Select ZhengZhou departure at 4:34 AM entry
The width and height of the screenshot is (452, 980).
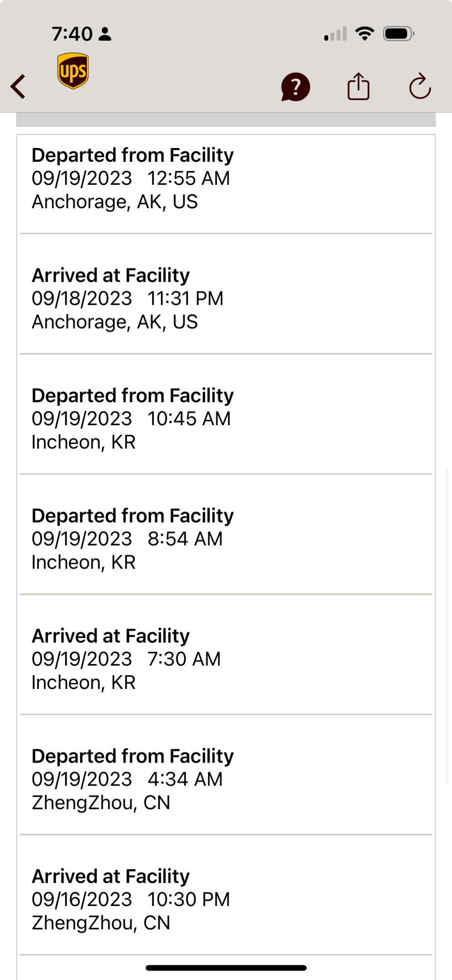point(226,779)
